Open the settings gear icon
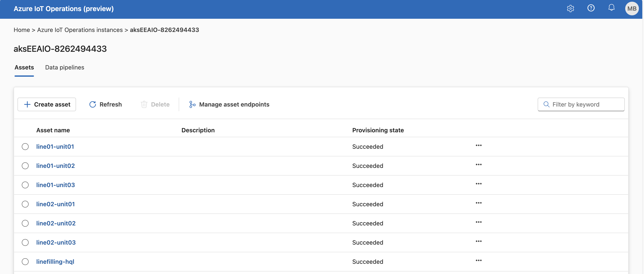 pos(570,9)
